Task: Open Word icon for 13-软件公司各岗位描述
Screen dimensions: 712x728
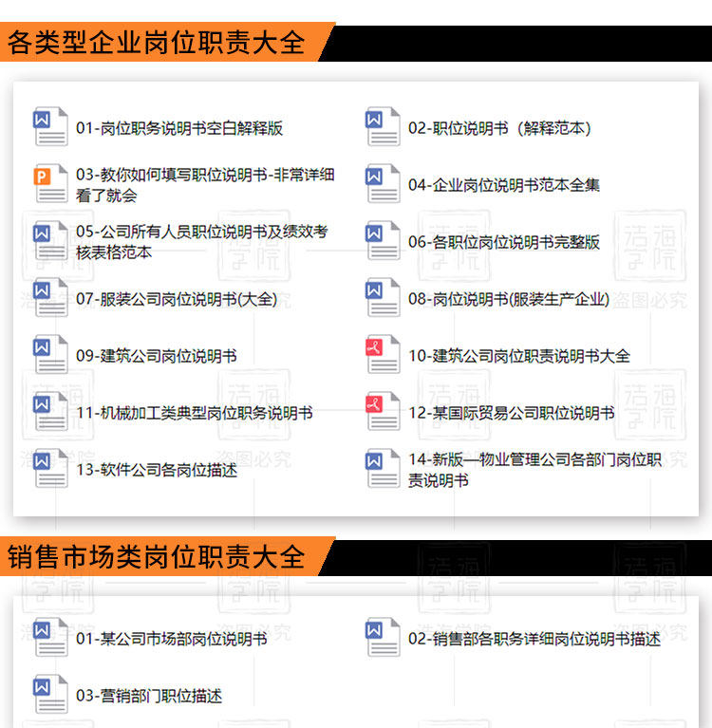Action: coord(50,468)
